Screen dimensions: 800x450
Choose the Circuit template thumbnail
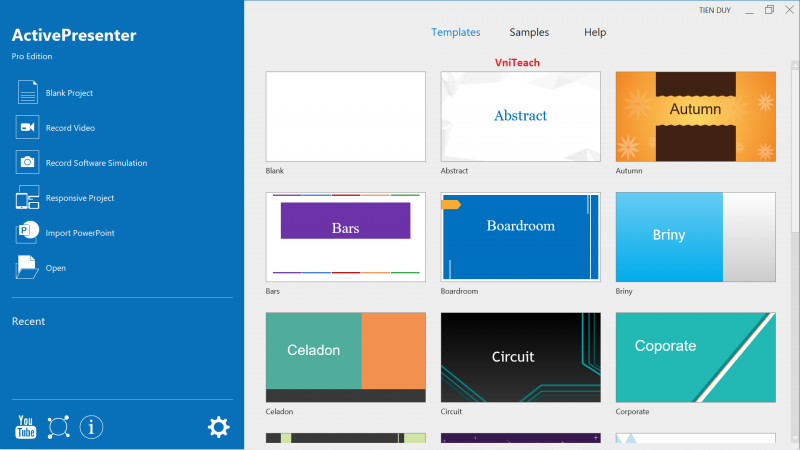click(520, 357)
